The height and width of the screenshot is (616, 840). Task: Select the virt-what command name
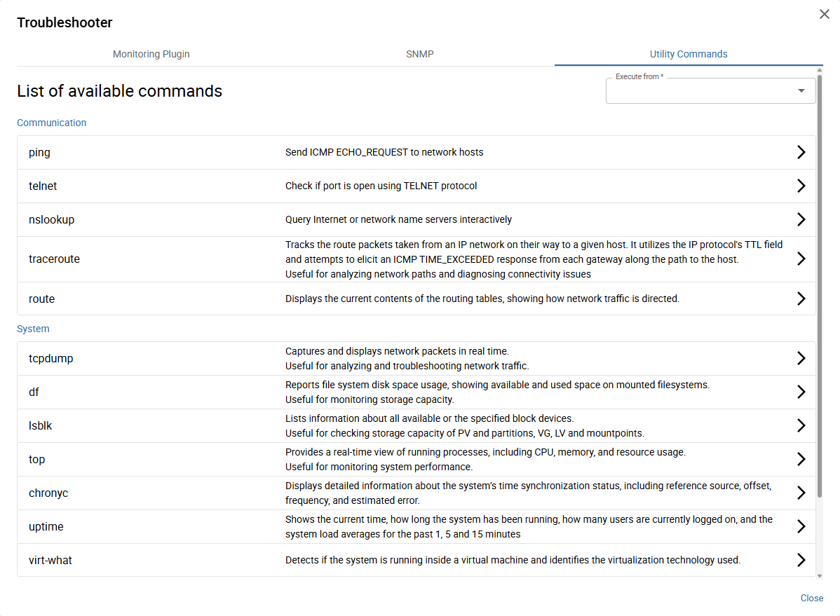50,560
